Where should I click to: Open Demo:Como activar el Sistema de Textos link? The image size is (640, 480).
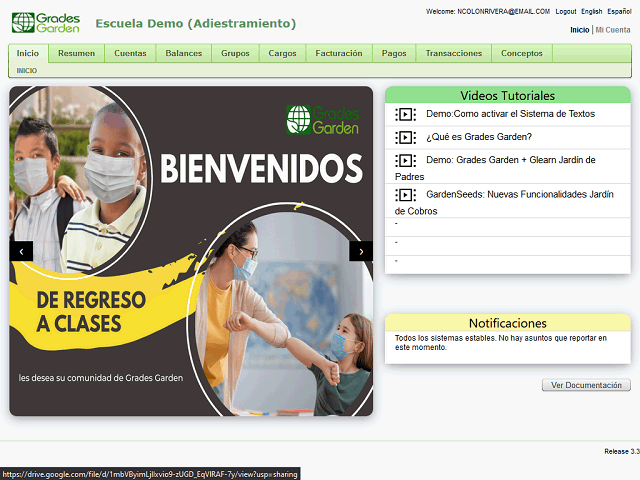(510, 114)
